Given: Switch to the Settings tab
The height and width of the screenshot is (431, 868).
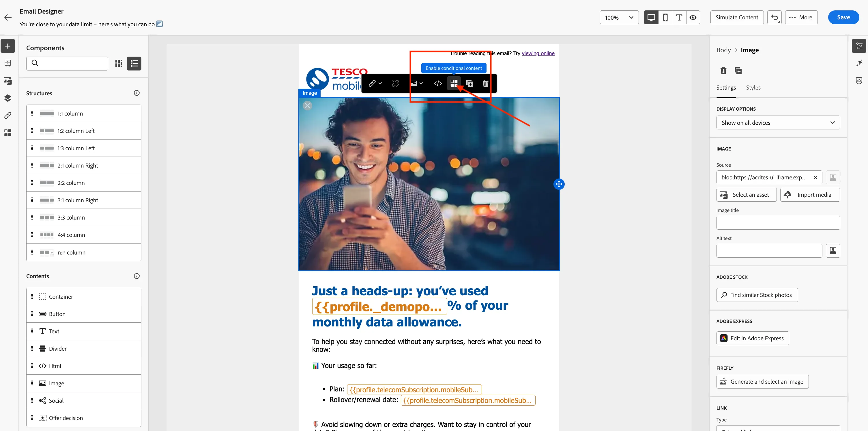Looking at the screenshot, I should (x=726, y=88).
